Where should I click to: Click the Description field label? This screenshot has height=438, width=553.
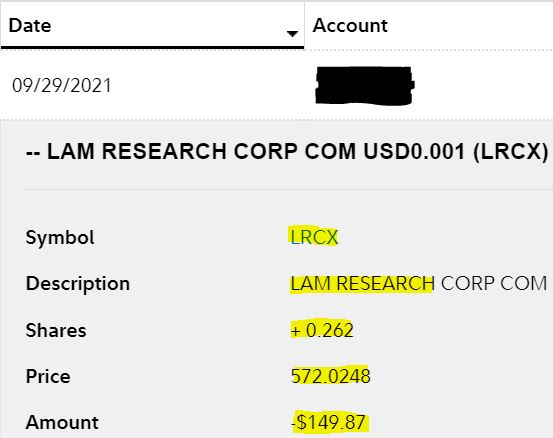(78, 284)
